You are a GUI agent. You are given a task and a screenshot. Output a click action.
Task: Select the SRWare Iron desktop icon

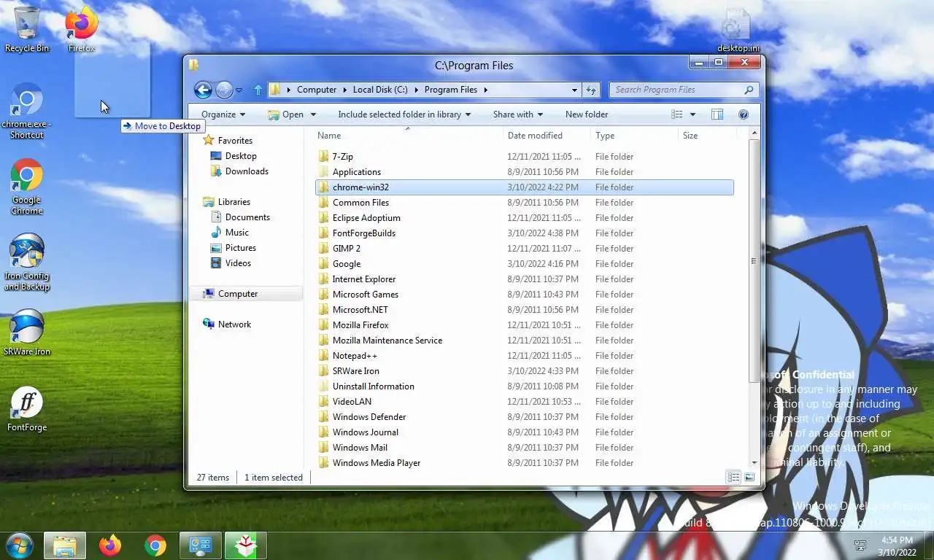tap(27, 332)
